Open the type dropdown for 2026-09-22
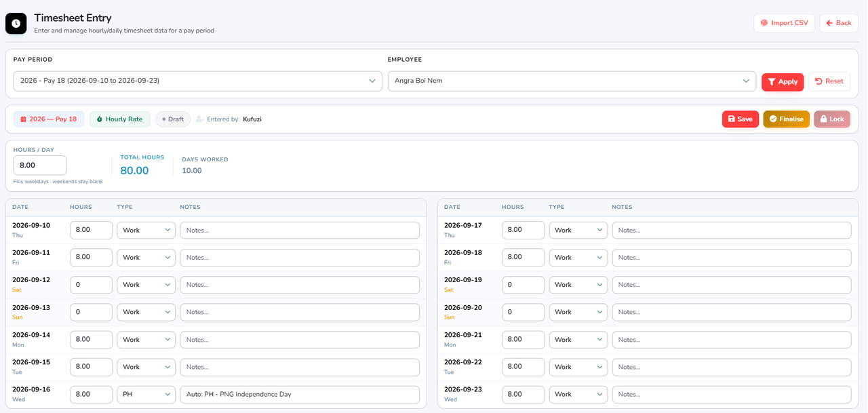 (578, 367)
